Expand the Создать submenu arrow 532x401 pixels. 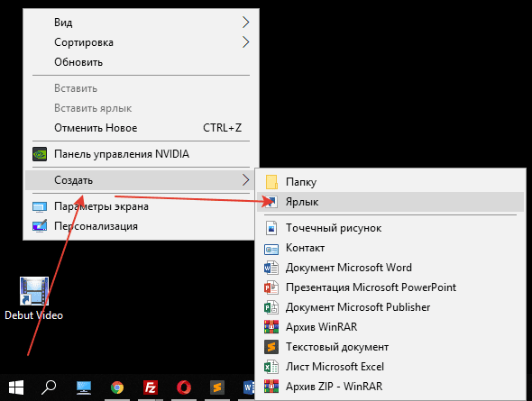click(245, 180)
